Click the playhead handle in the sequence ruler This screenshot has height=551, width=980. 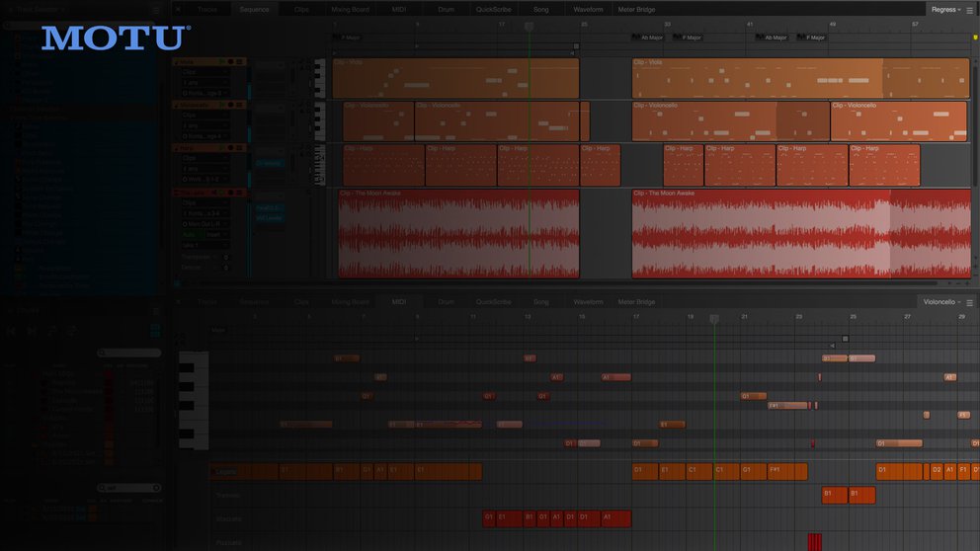tap(529, 27)
